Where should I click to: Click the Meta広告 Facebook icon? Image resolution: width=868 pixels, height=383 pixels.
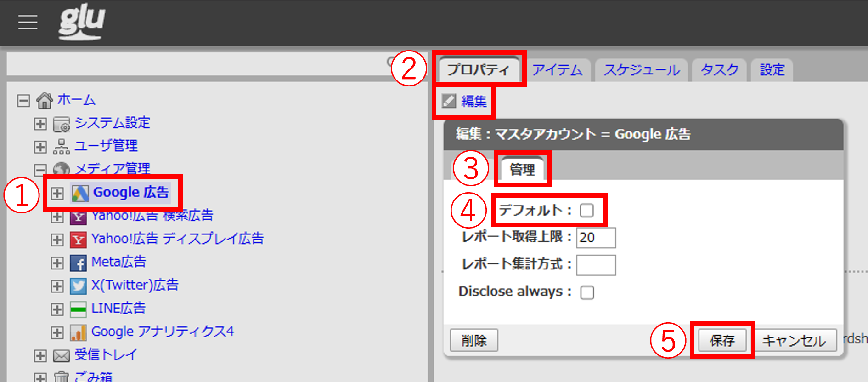(x=78, y=263)
